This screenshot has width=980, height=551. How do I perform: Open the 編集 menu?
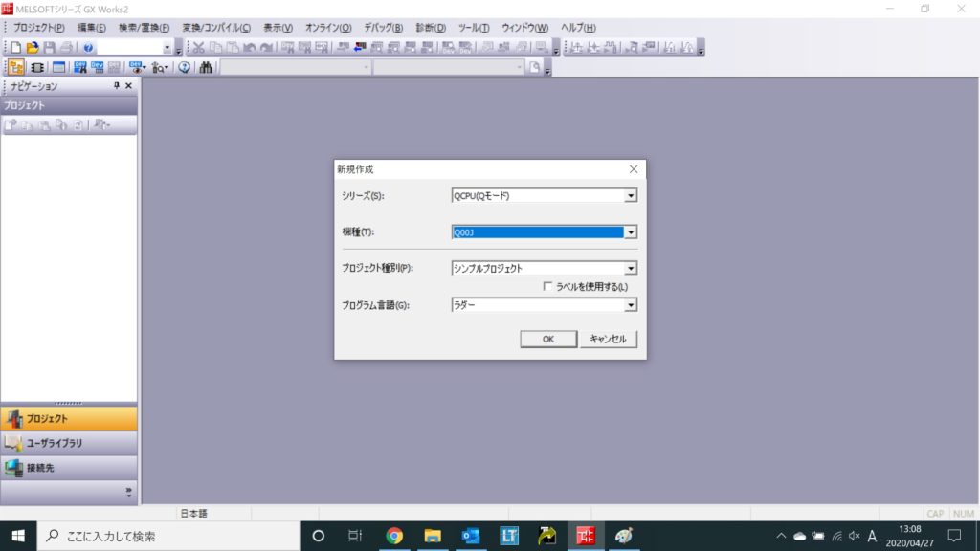coord(91,28)
